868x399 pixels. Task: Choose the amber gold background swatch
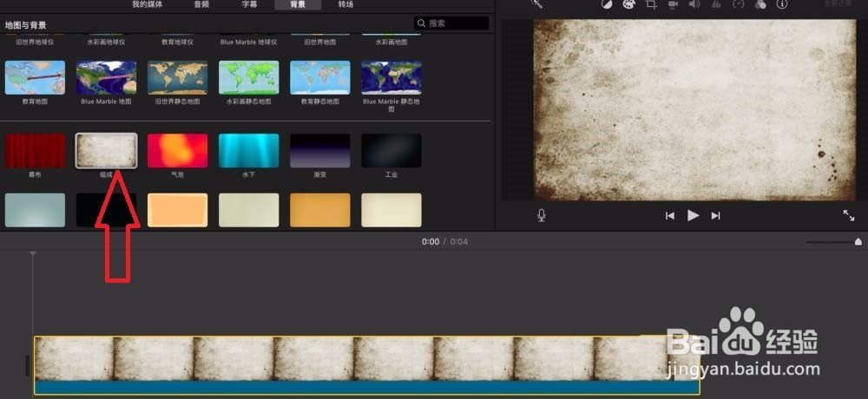[320, 210]
